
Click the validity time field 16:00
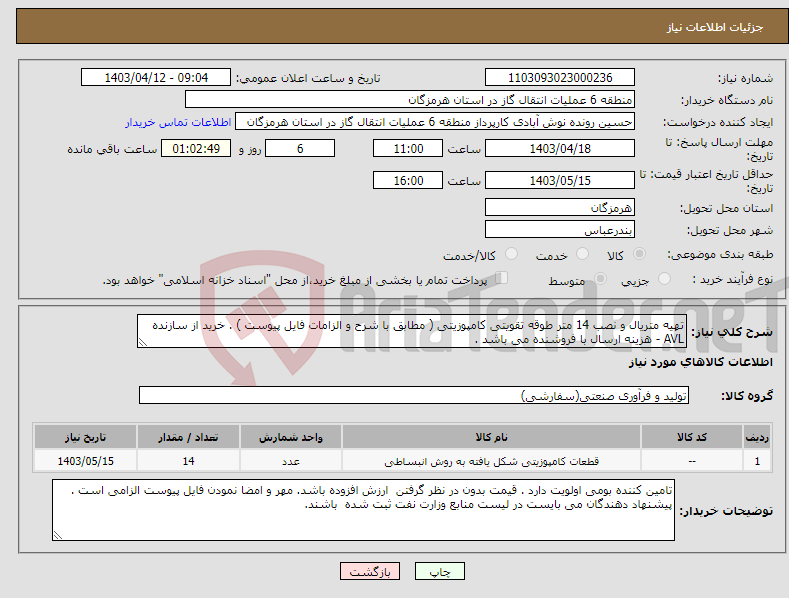408,180
